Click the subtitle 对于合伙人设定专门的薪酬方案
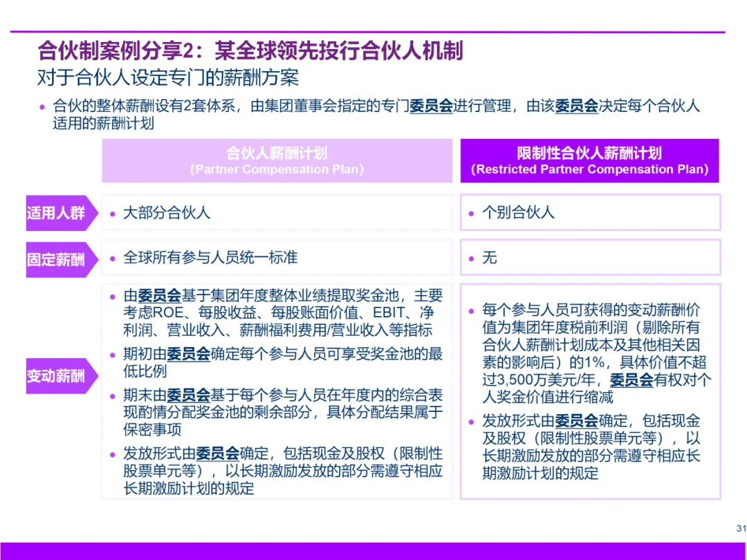747x560 pixels. point(168,77)
